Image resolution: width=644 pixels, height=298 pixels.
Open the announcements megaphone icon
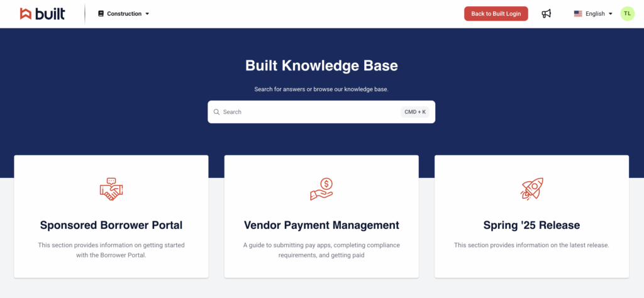546,14
